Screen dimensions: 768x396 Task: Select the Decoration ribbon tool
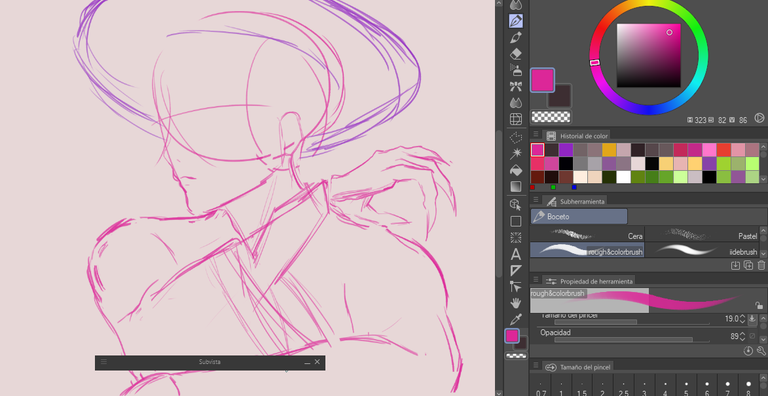[x=515, y=87]
